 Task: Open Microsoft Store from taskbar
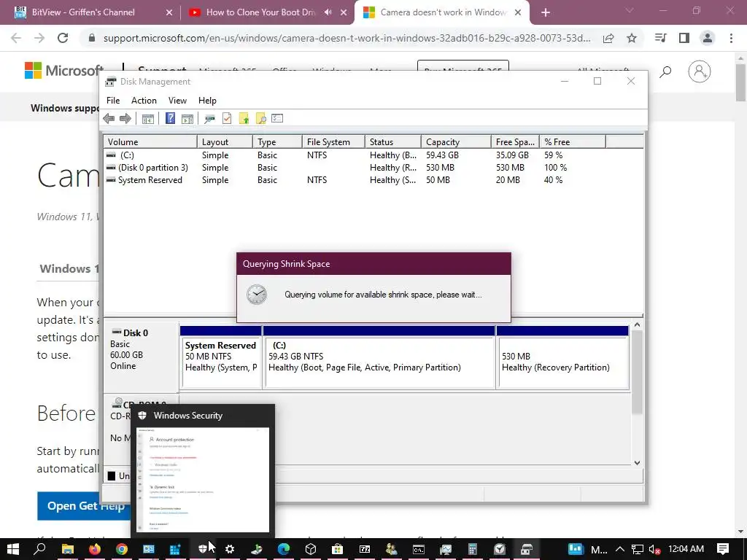(337, 549)
